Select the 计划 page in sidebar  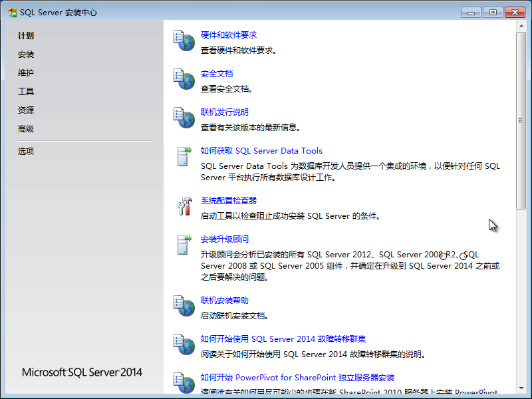pos(26,36)
